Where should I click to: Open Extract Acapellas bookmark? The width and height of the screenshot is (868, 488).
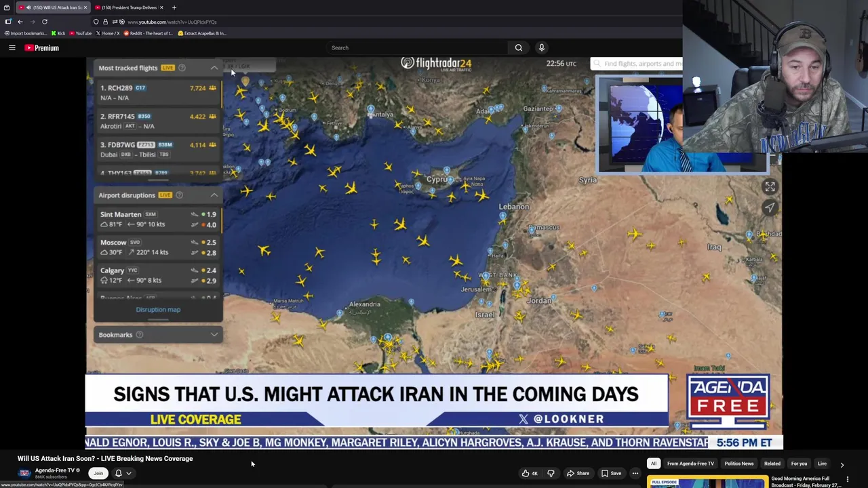point(202,33)
